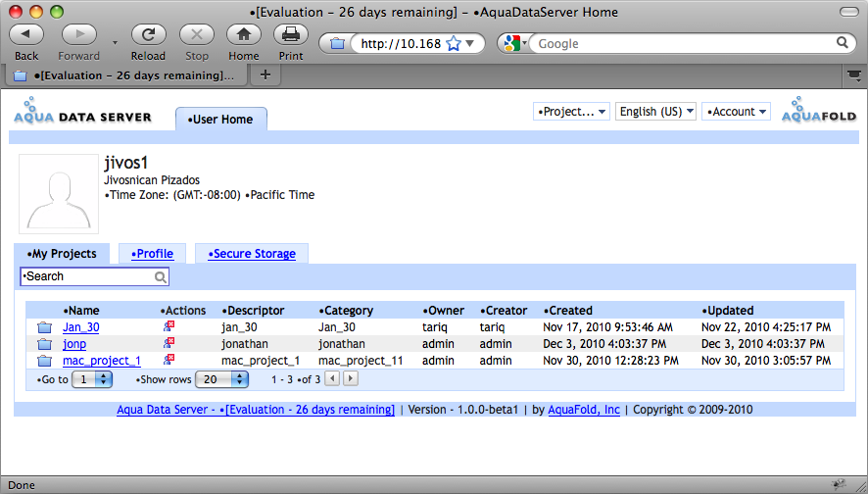
Task: Click the bug icon in the status bar
Action: click(839, 484)
